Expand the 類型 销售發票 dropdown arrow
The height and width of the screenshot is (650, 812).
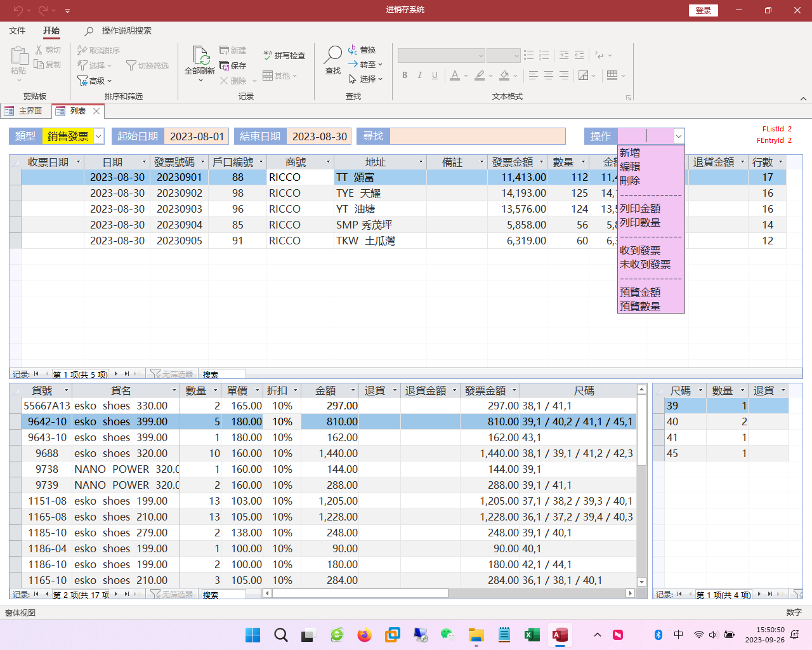[98, 136]
